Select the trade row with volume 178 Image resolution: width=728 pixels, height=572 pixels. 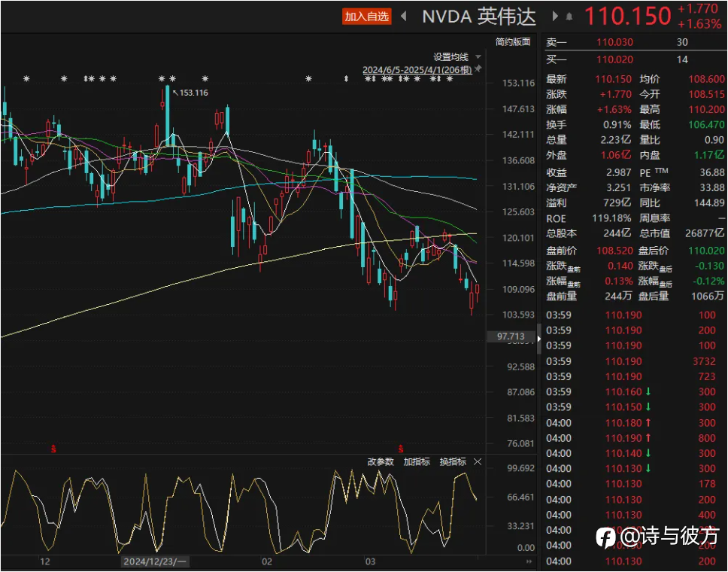631,484
